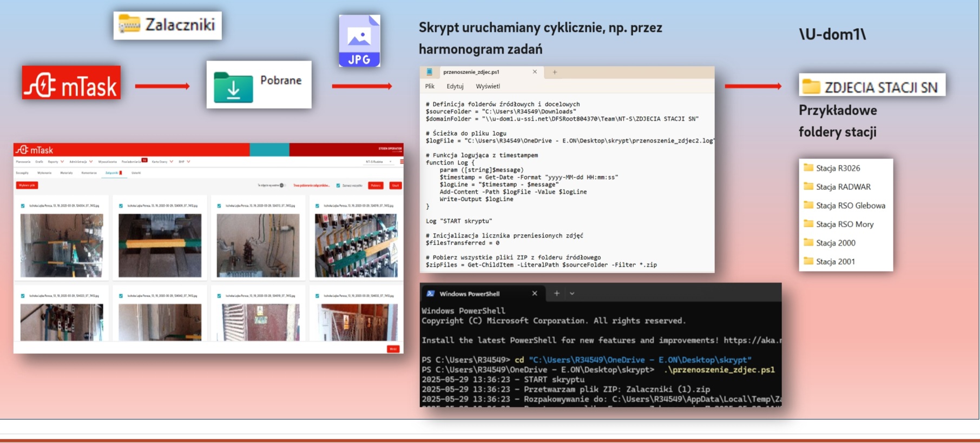Open a new PowerShell tab with plus
980x443 pixels.
pyautogui.click(x=556, y=293)
